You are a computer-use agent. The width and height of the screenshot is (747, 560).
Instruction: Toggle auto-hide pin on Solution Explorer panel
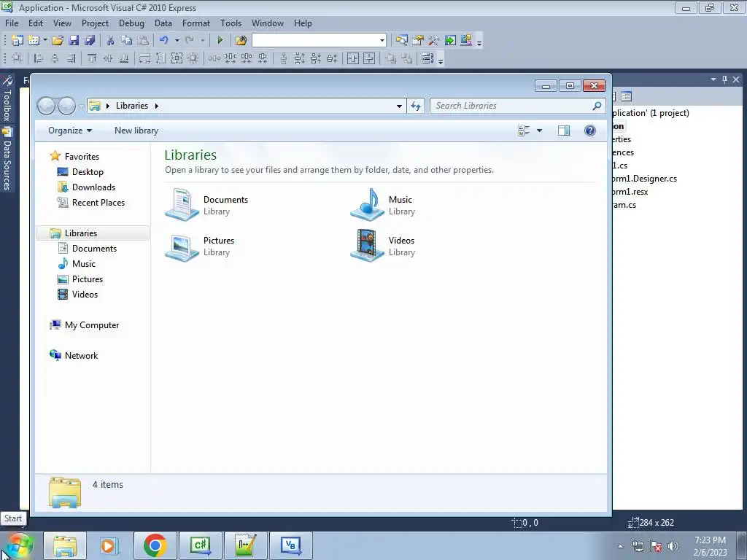coord(724,79)
